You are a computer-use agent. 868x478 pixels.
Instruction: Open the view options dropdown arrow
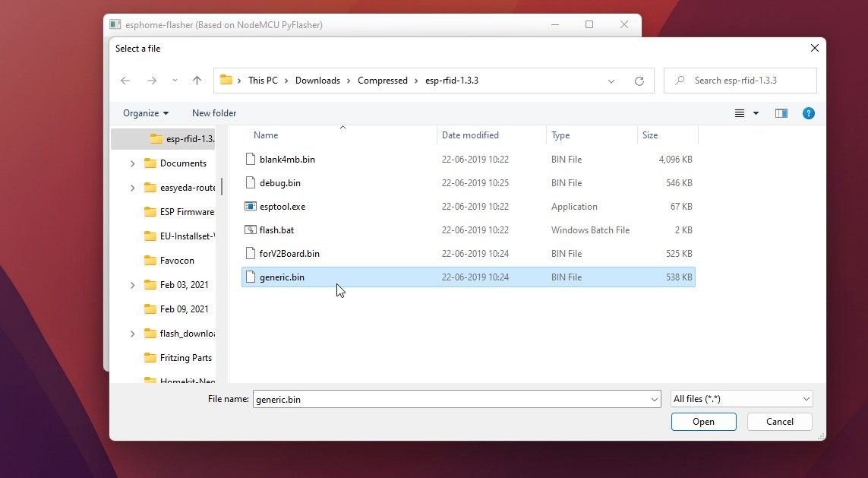pos(756,113)
